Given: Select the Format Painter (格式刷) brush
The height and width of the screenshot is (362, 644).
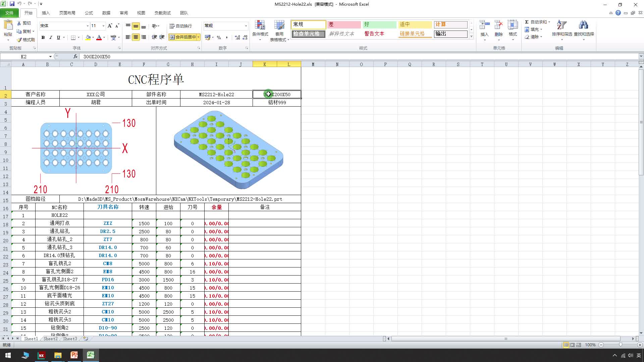Looking at the screenshot, I should (19, 40).
